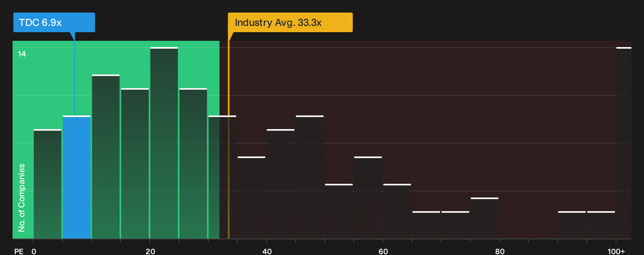Click the x-axis tick label '60'
Image resolution: width=644 pixels, height=255 pixels.
(x=383, y=251)
